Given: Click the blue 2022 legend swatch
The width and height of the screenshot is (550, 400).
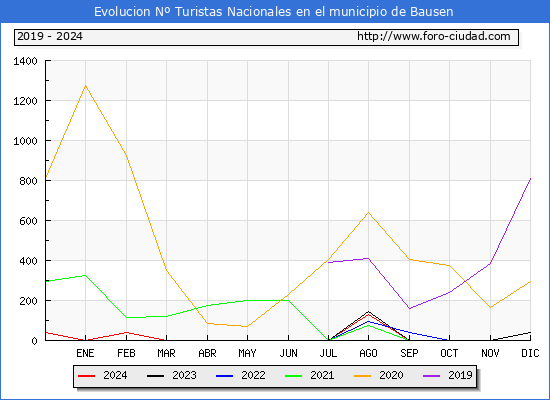Looking at the screenshot, I should point(224,376).
